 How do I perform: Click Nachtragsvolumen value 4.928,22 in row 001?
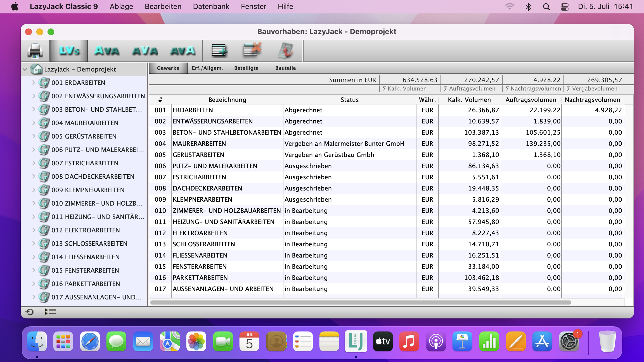[609, 110]
